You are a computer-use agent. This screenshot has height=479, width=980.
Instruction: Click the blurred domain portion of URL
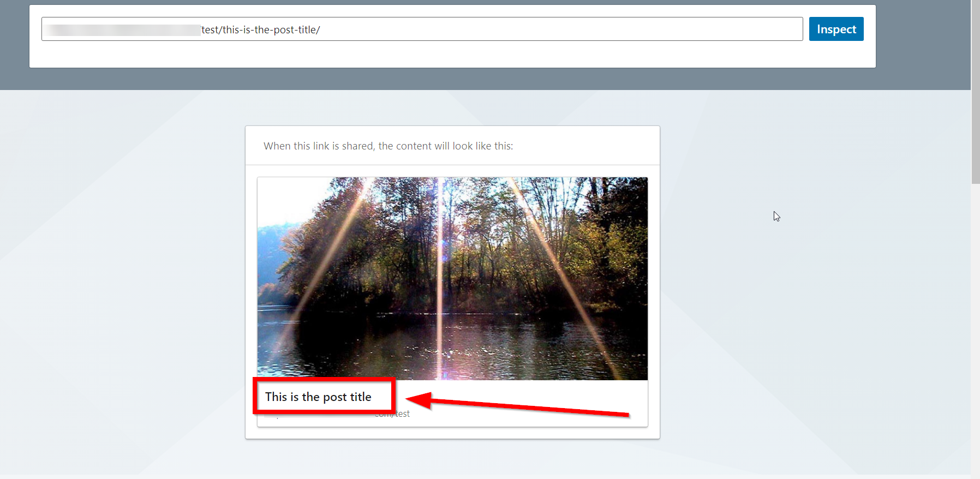tap(123, 30)
